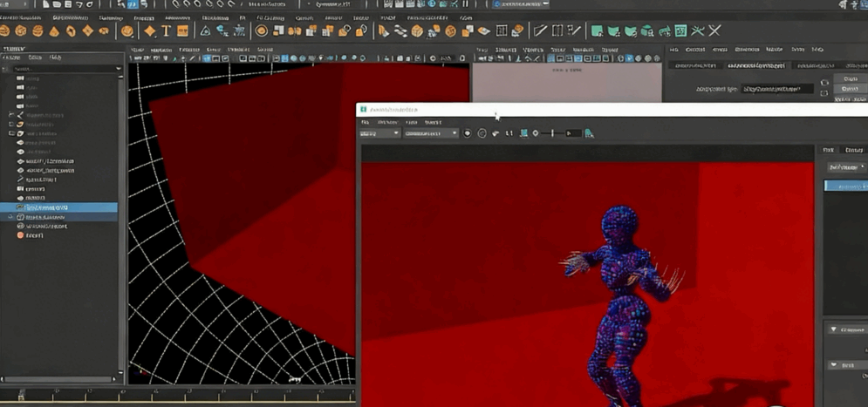Click the 1:1 real size icon in render window

(509, 133)
